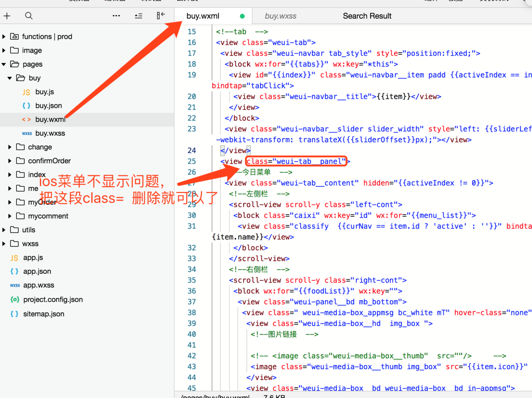The width and height of the screenshot is (532, 398).
Task: Expand the utils folder
Action: point(29,230)
